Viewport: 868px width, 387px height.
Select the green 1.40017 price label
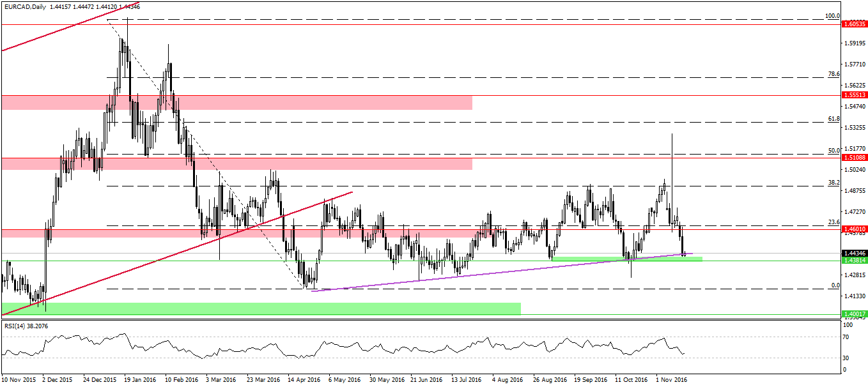coord(854,314)
